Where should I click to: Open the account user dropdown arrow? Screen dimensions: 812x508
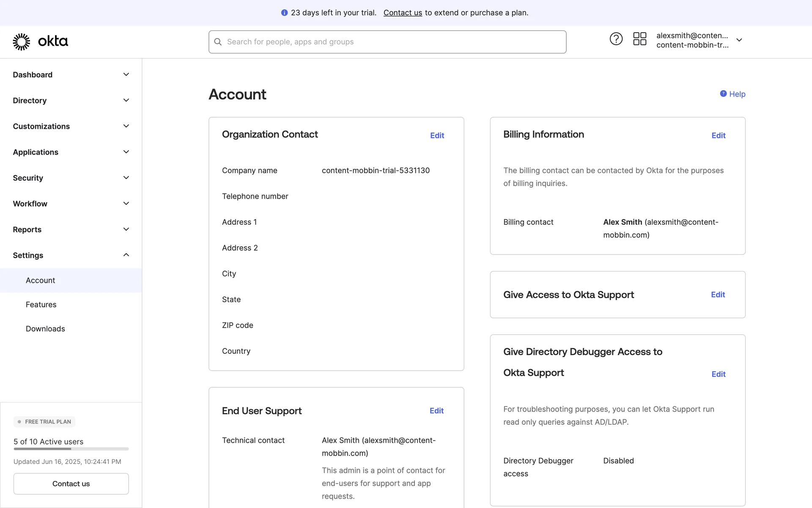tap(739, 40)
